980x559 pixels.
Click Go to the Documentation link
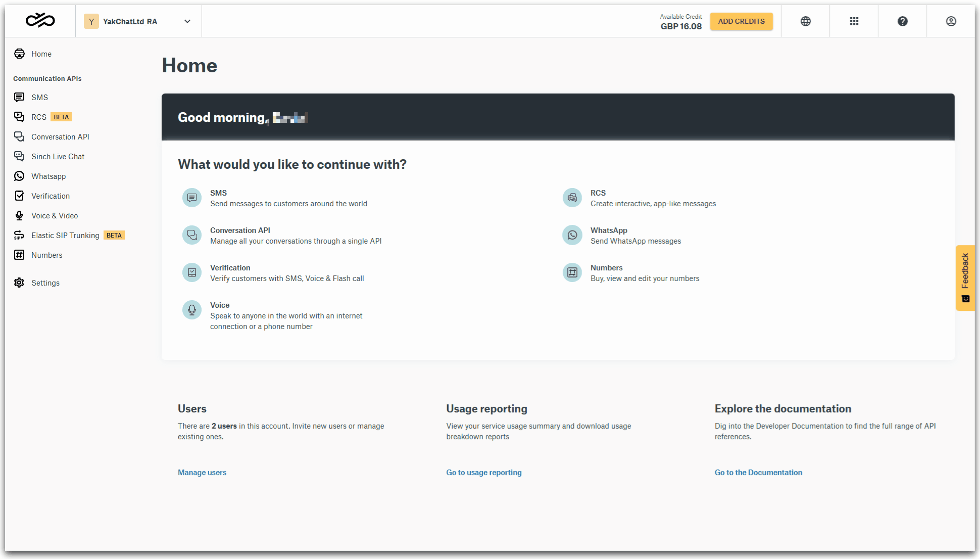coord(758,473)
